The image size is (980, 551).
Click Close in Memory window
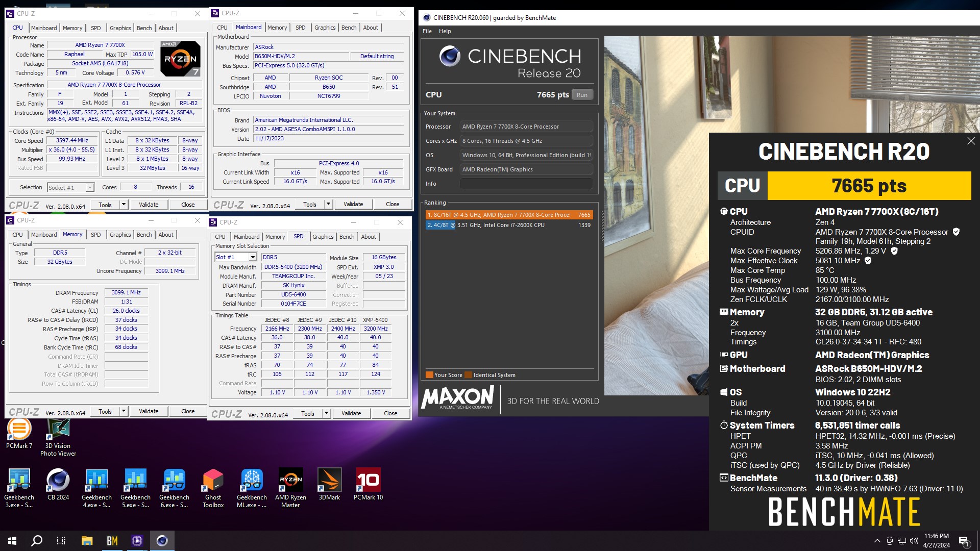188,411
